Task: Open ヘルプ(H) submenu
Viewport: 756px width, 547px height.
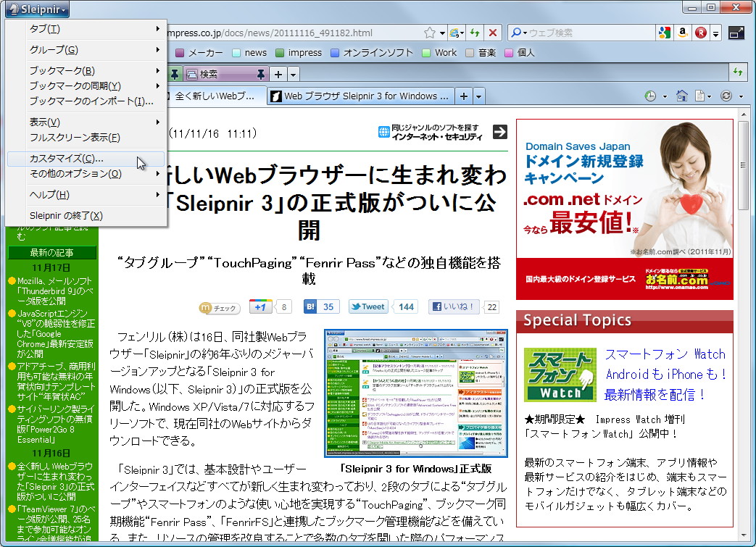Action: [x=86, y=195]
